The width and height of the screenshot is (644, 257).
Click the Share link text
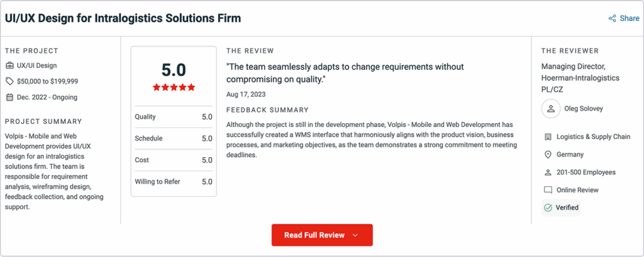[x=629, y=18]
